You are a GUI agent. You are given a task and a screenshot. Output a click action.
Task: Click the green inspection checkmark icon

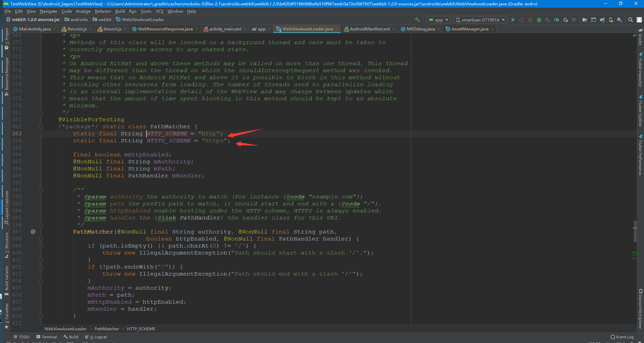[x=634, y=35]
